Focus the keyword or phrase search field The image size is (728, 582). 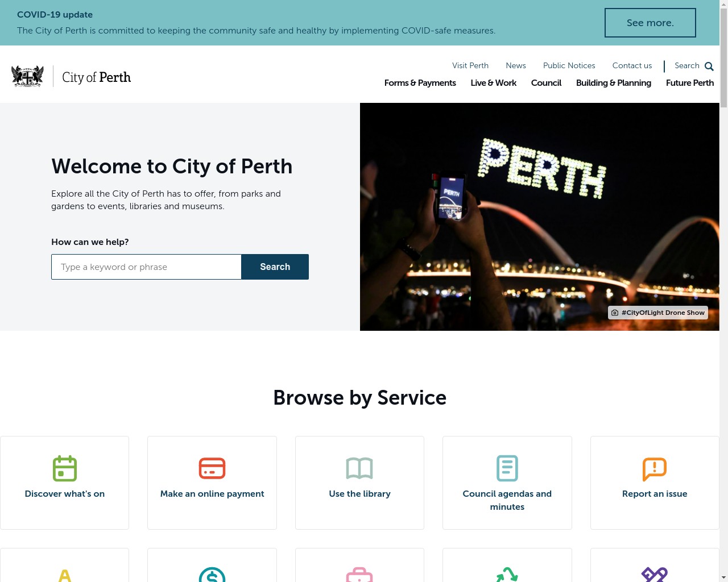pos(147,267)
